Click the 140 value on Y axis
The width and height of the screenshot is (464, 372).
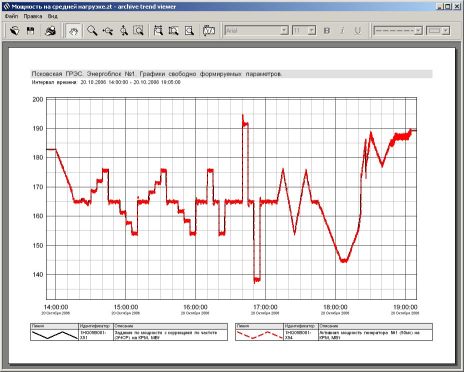point(38,275)
